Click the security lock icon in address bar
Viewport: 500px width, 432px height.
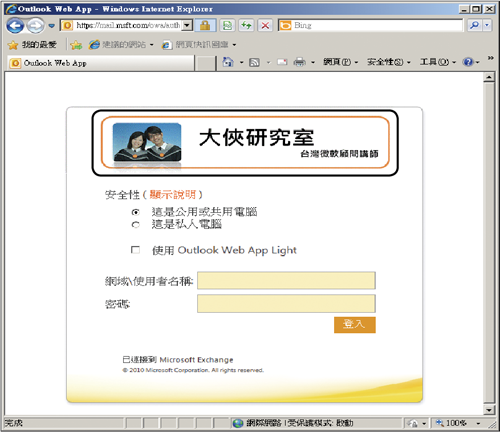pos(205,25)
